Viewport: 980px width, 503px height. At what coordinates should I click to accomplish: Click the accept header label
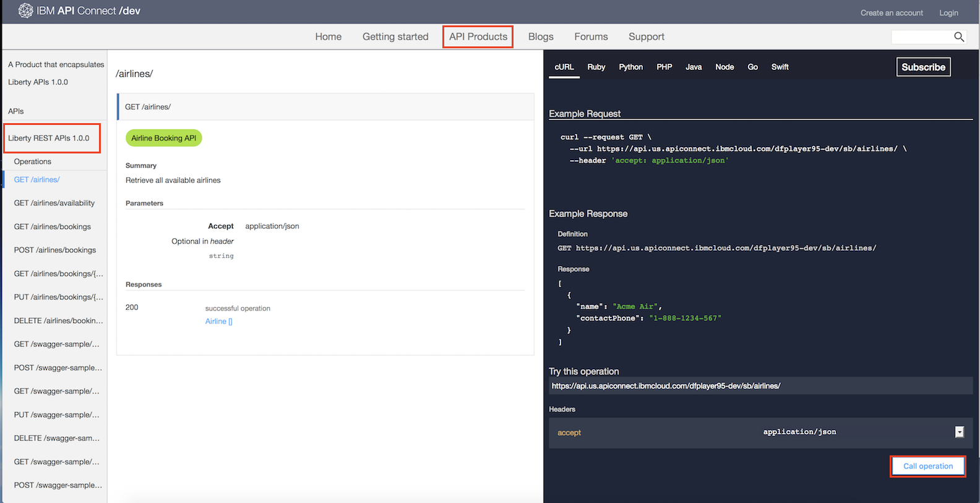point(569,432)
